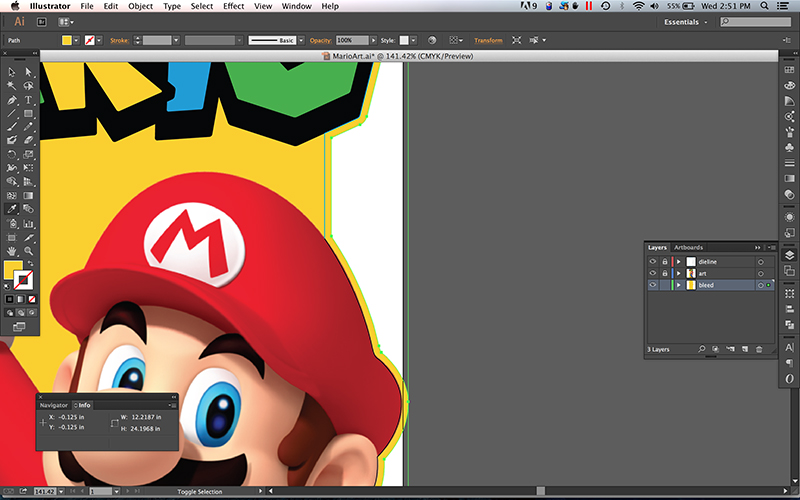This screenshot has height=500, width=800.
Task: Activate the Eyedropper tool
Action: click(12, 209)
